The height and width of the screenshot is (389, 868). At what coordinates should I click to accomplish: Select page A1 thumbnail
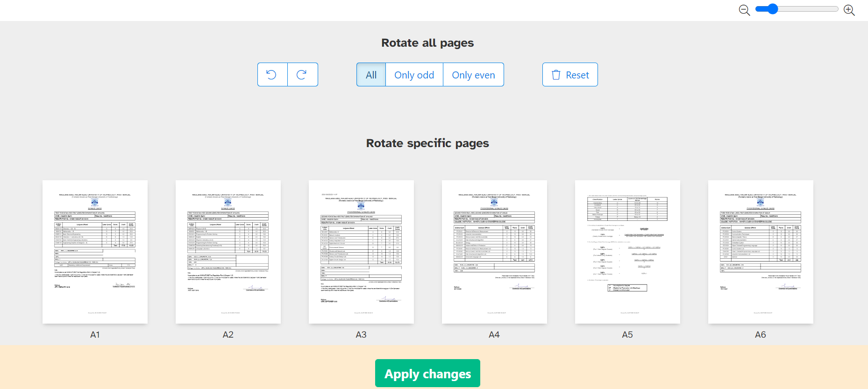pyautogui.click(x=95, y=252)
